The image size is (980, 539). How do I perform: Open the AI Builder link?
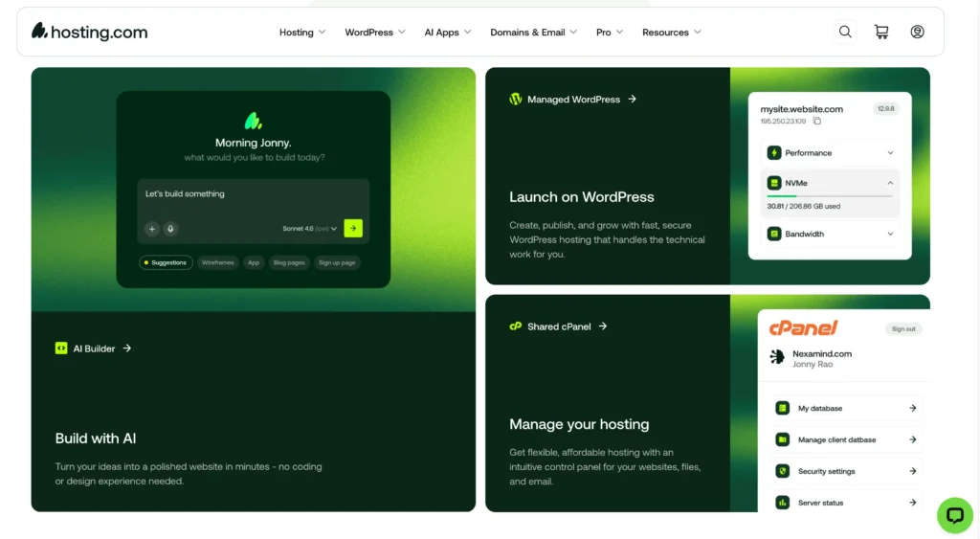tap(94, 348)
